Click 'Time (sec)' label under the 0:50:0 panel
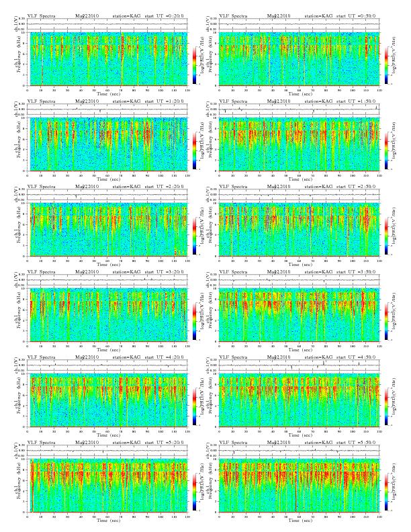Image resolution: width=411 pixels, height=532 pixels. point(300,94)
